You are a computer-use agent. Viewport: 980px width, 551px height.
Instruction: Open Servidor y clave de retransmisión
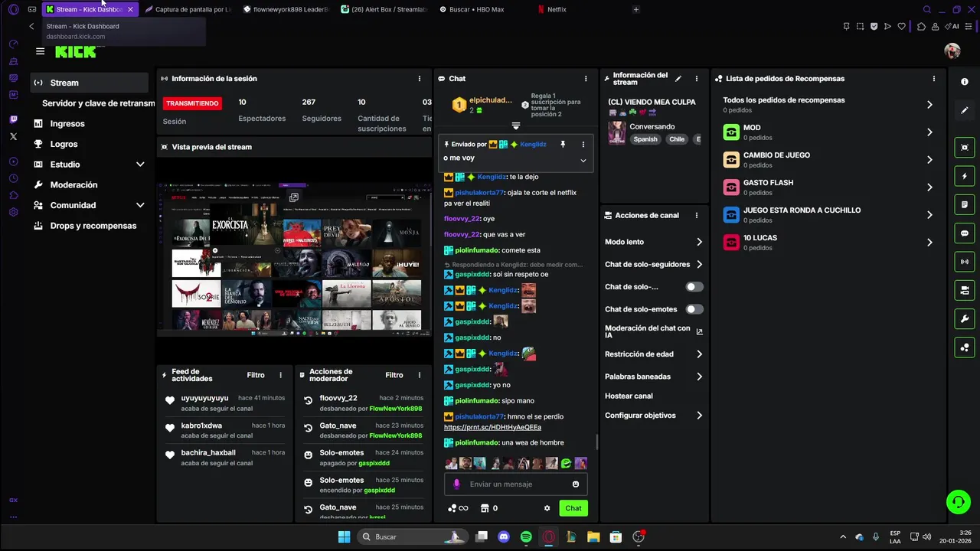click(x=98, y=103)
